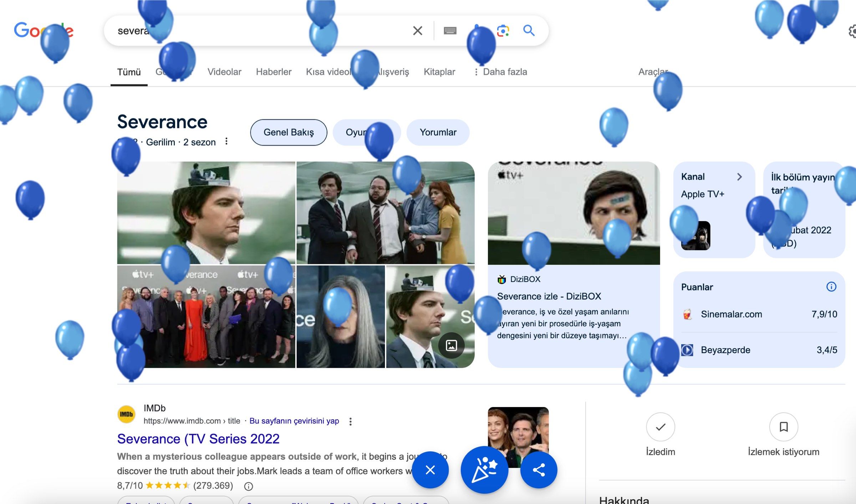This screenshot has width=856, height=504.
Task: View all images via gallery icon
Action: (x=451, y=345)
